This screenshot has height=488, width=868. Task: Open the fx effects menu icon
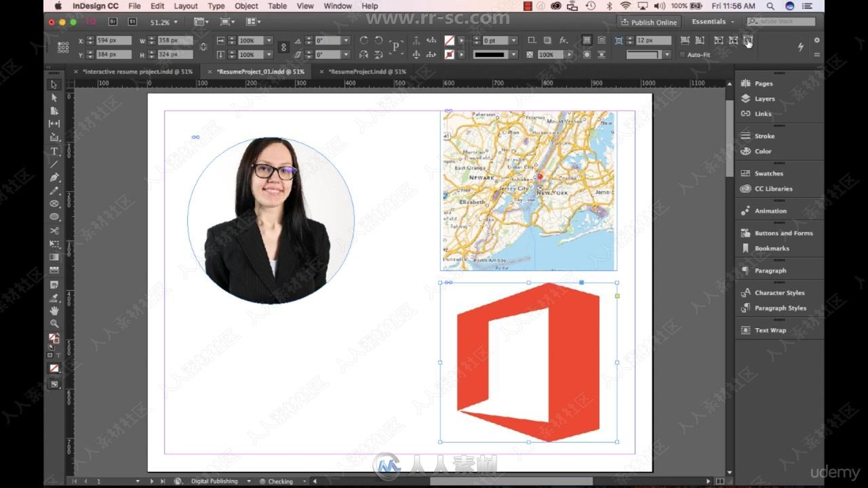point(564,41)
